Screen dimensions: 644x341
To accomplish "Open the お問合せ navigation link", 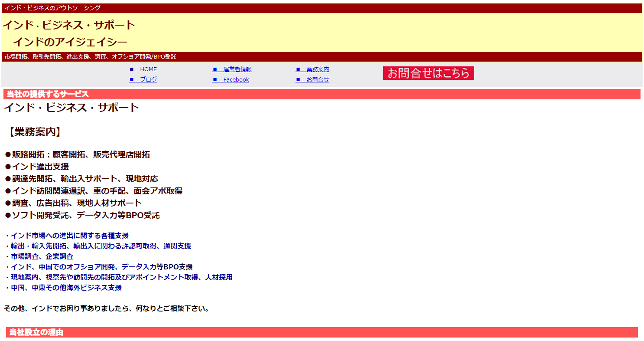I will (318, 80).
